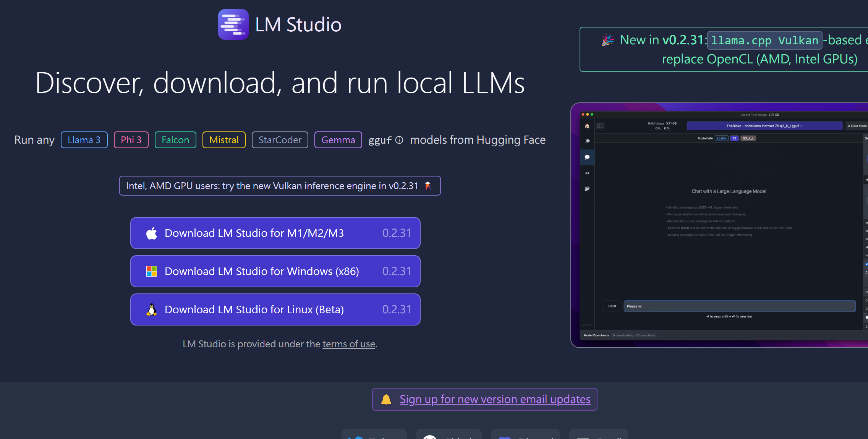Select the StarCoder model chip
The image size is (868, 439).
pos(280,140)
